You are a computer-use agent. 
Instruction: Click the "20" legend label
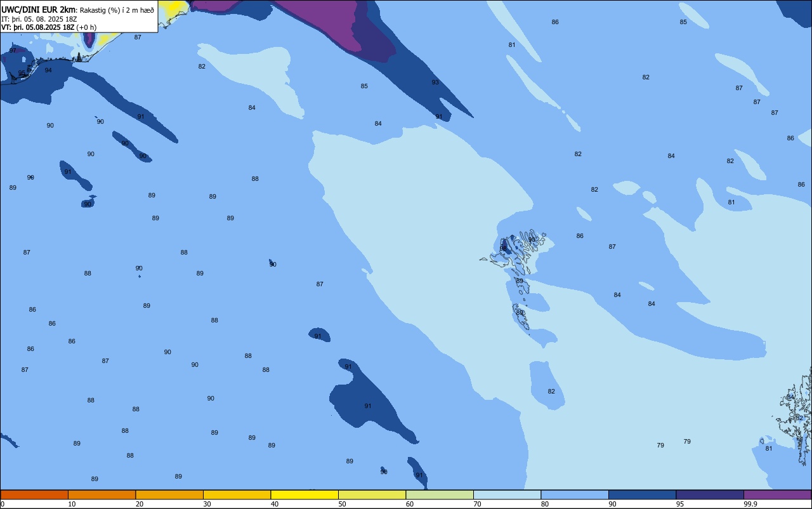(140, 504)
